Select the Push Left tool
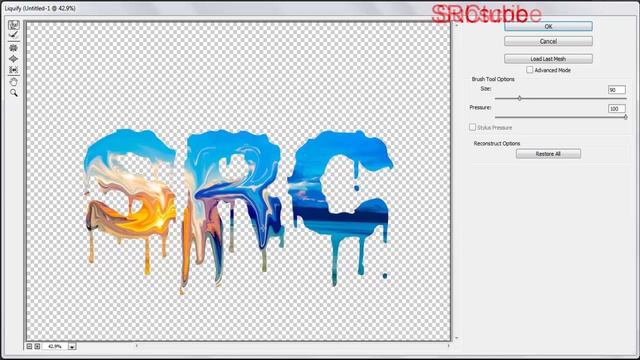The width and height of the screenshot is (640, 360). coord(13,70)
